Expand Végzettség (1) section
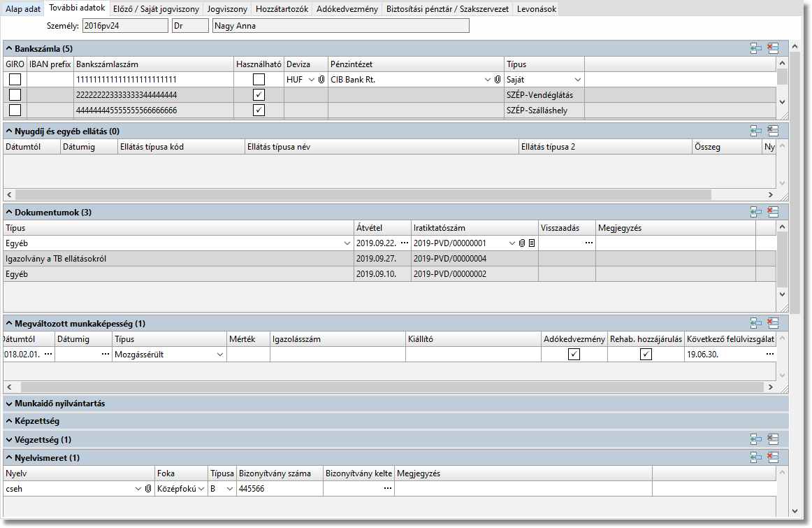Image resolution: width=812 pixels, height=528 pixels. click(9, 440)
